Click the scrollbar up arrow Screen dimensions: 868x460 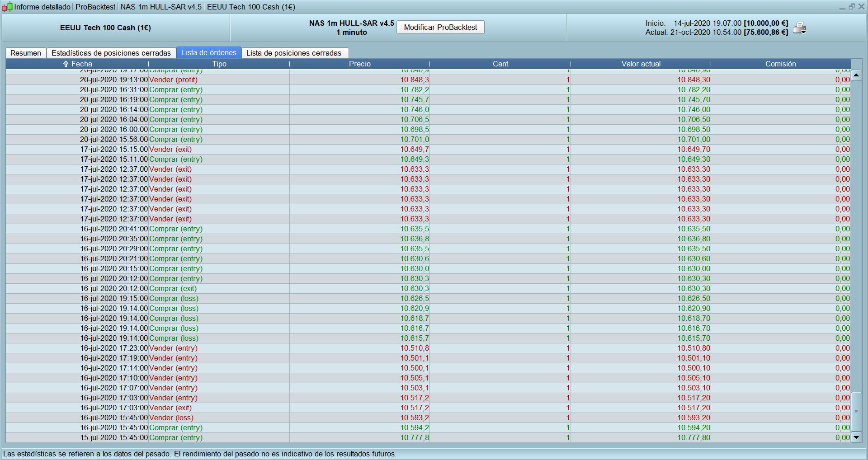[x=856, y=75]
